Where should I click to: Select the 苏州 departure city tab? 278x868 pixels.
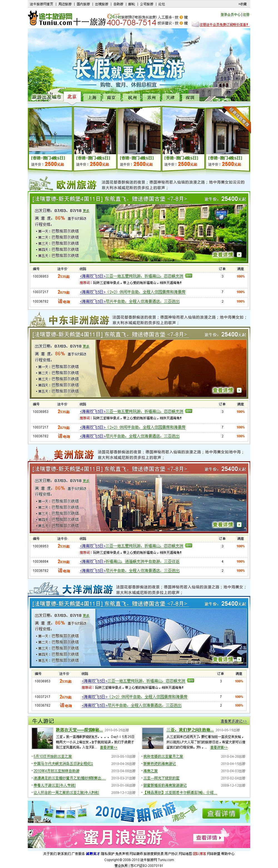point(151,97)
